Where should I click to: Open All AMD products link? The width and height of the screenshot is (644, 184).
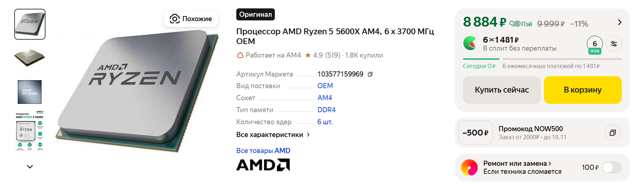[x=263, y=151]
